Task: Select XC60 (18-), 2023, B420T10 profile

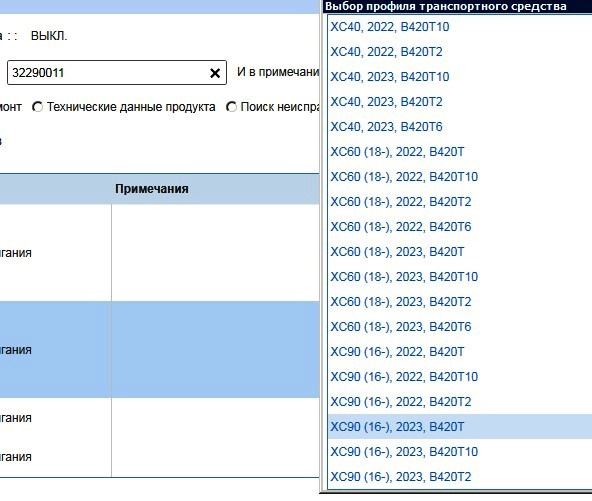Action: [460, 277]
